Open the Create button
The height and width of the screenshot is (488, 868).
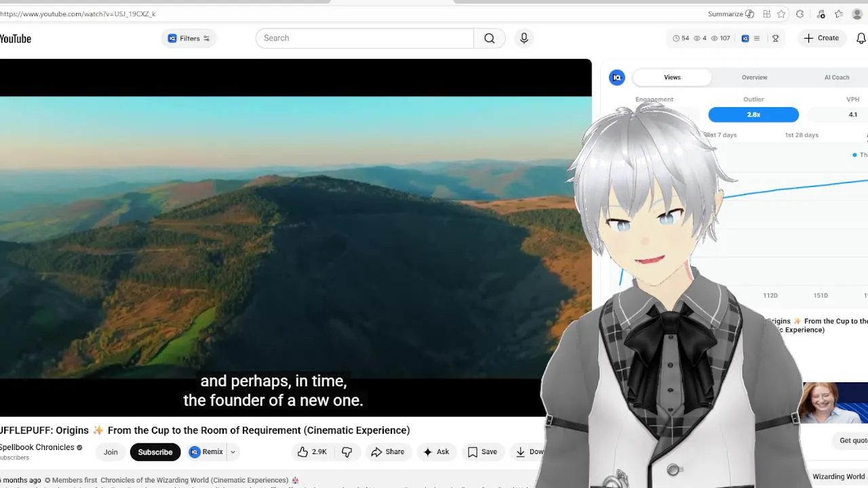(x=821, y=38)
